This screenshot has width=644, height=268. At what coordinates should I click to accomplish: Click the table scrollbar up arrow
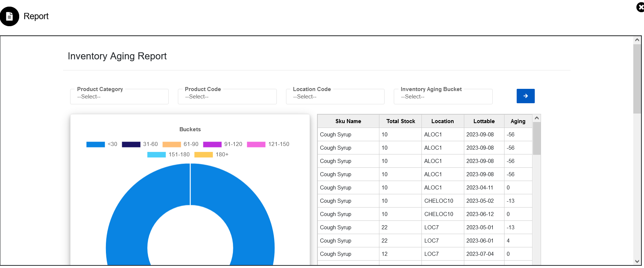point(537,118)
